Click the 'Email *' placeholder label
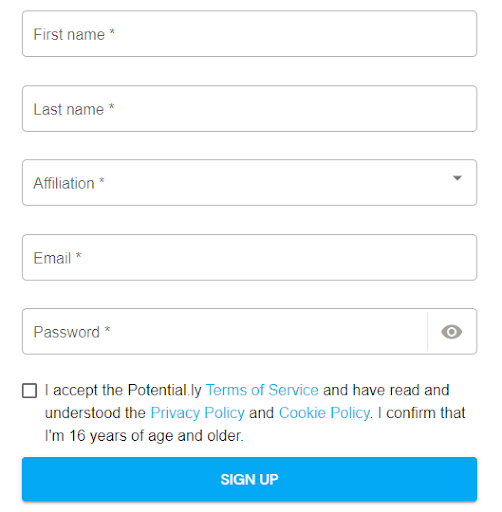This screenshot has width=502, height=512. click(57, 258)
